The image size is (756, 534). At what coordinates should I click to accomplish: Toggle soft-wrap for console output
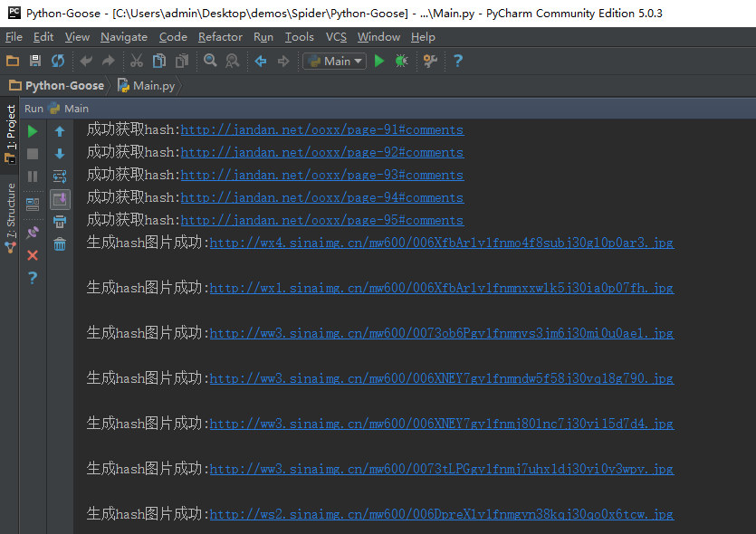[60, 176]
